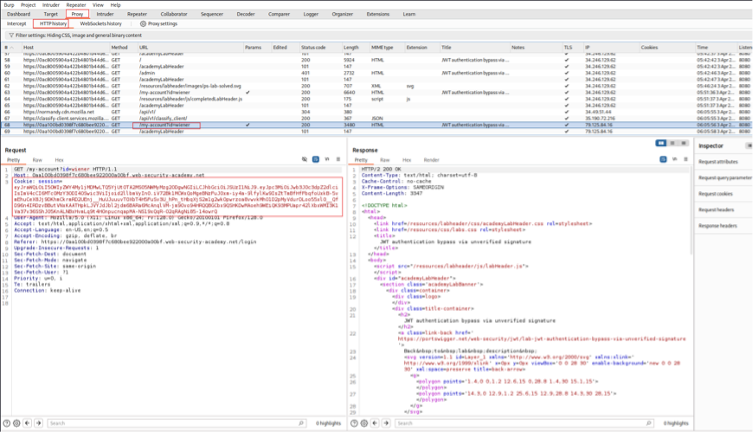The width and height of the screenshot is (755, 433).
Task: Switch to the Sequencer tab
Action: [x=212, y=14]
